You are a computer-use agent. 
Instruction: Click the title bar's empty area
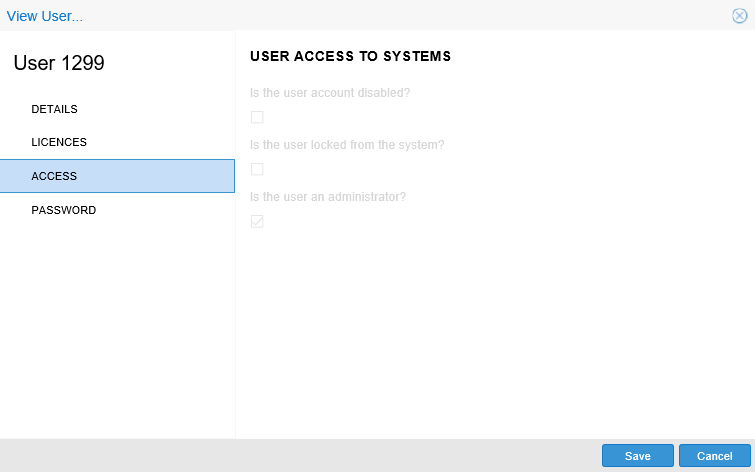pos(400,16)
